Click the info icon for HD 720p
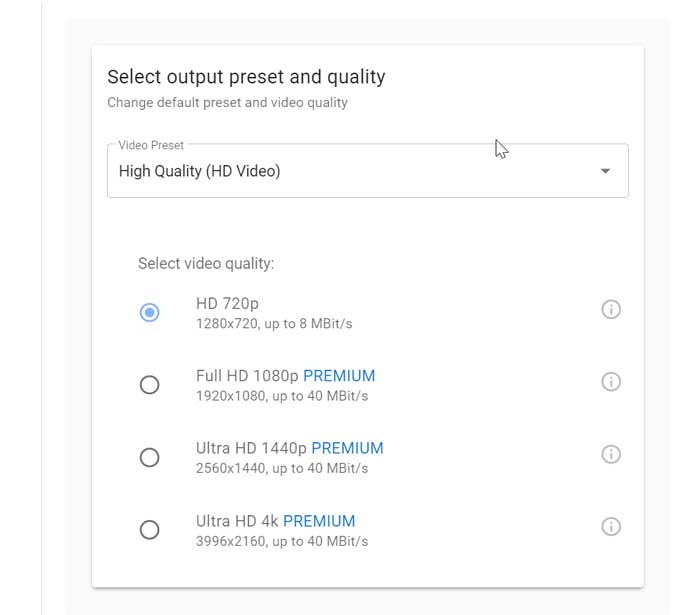Screen dimensions: 700x615 click(x=611, y=310)
